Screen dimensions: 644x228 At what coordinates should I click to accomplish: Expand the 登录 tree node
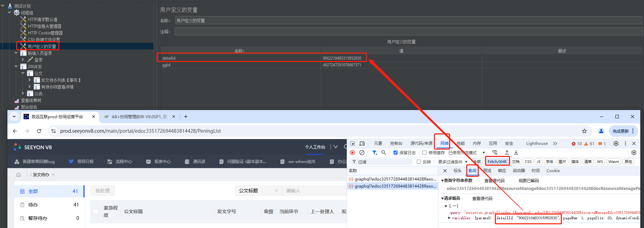[23, 60]
